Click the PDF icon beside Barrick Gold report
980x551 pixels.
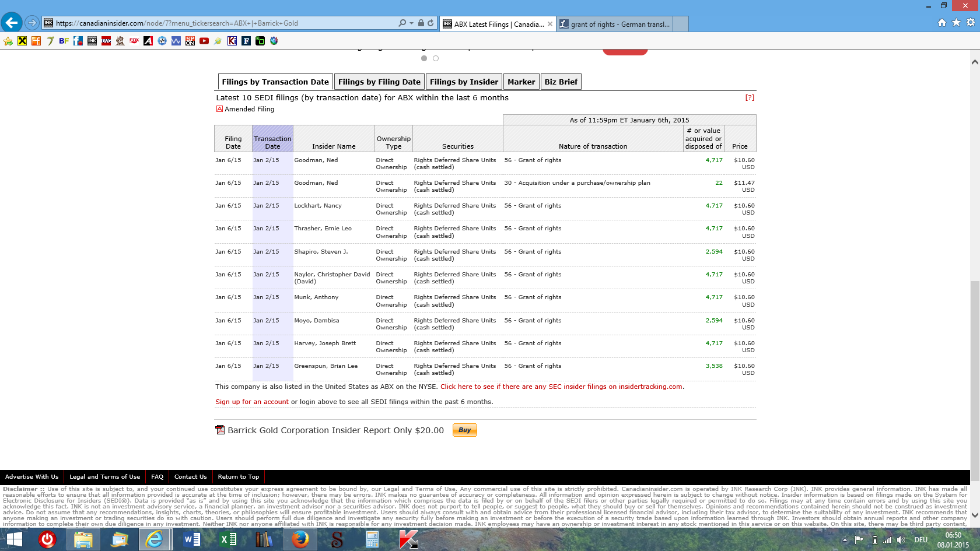220,430
